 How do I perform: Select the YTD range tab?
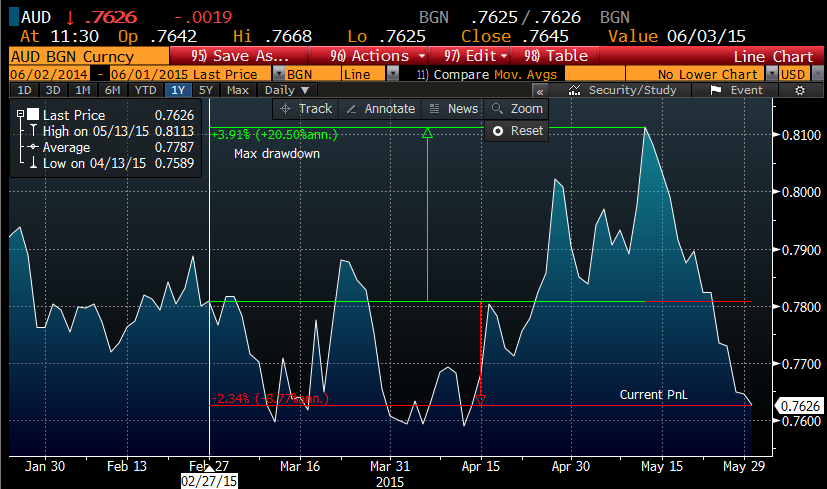click(x=146, y=90)
